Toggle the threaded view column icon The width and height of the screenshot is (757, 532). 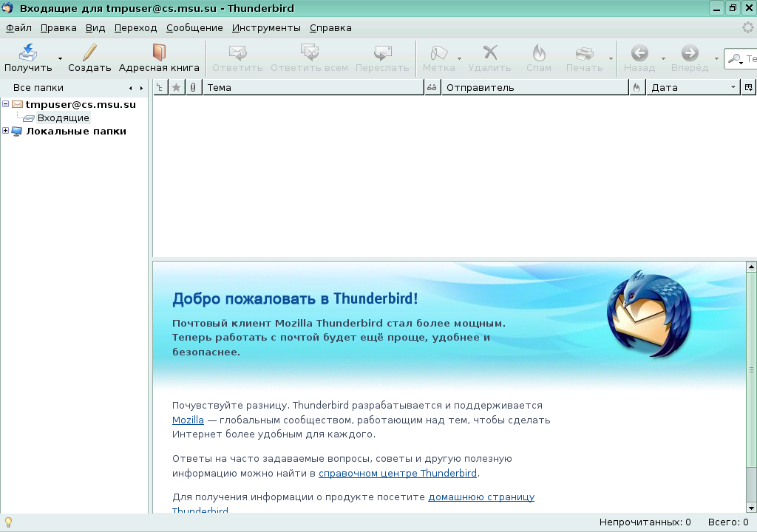(x=160, y=87)
